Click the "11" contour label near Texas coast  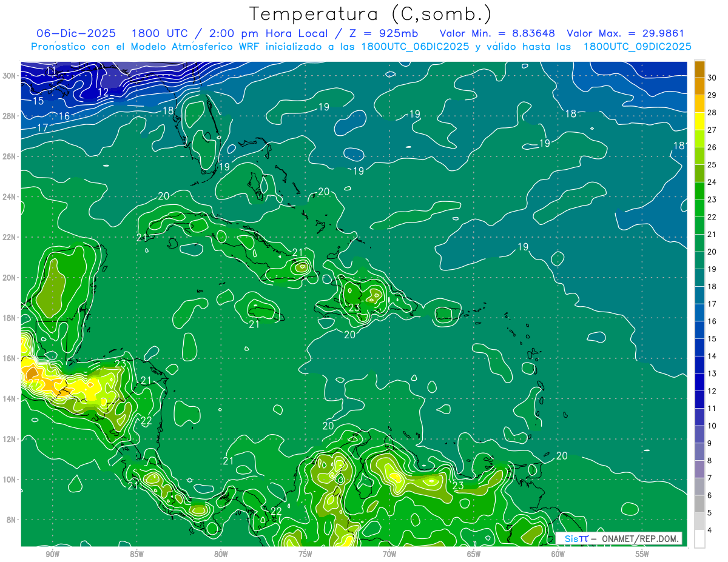[x=52, y=71]
